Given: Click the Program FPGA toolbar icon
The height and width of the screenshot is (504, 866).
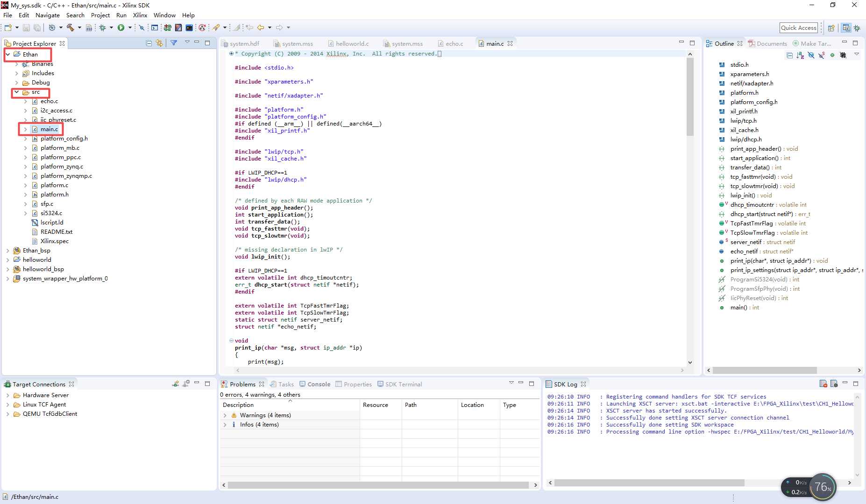Looking at the screenshot, I should click(x=168, y=28).
